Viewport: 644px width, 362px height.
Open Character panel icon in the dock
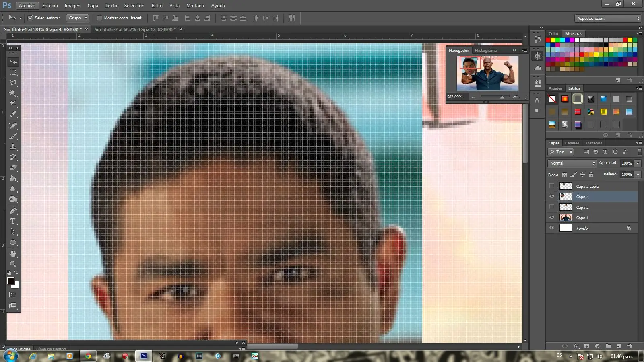coord(537,100)
